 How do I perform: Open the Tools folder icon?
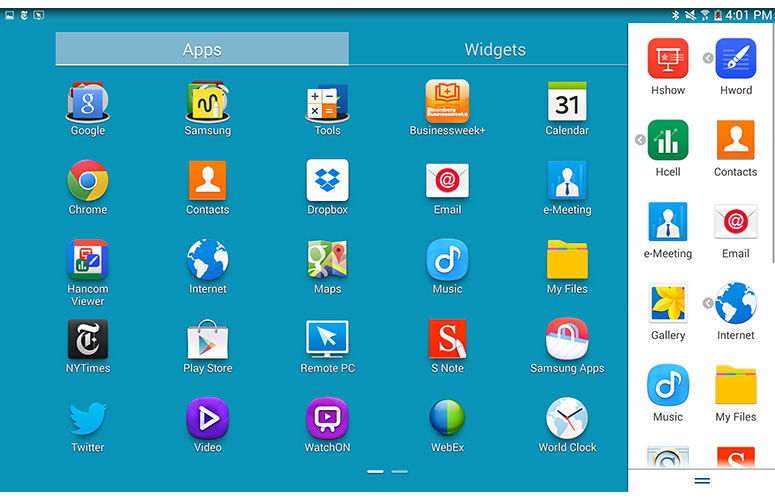tap(327, 102)
